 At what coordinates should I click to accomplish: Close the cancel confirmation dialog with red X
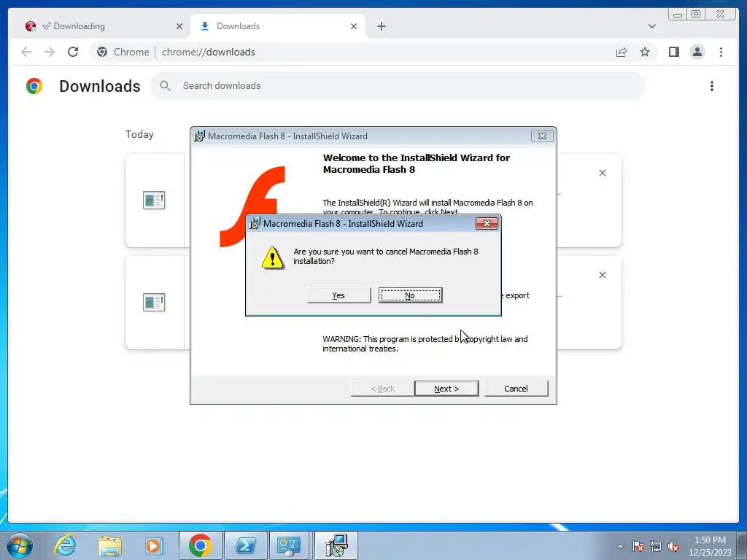(487, 223)
